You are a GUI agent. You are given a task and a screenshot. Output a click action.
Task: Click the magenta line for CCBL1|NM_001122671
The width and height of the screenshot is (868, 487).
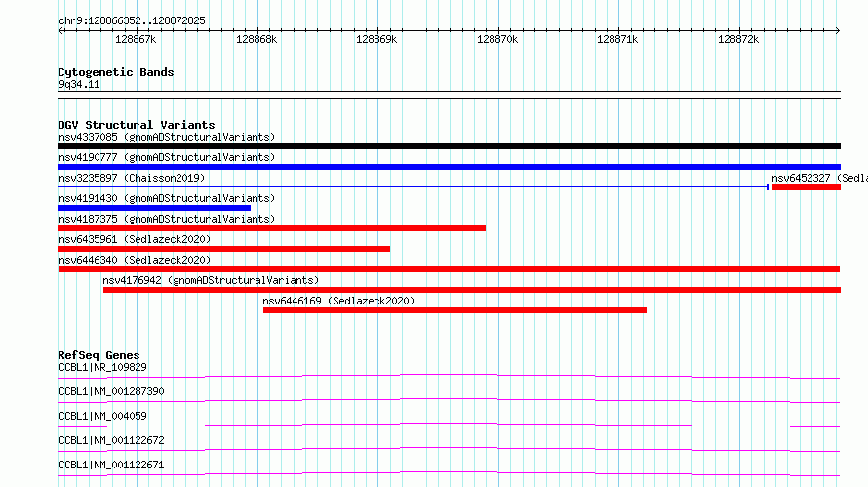pyautogui.click(x=449, y=473)
